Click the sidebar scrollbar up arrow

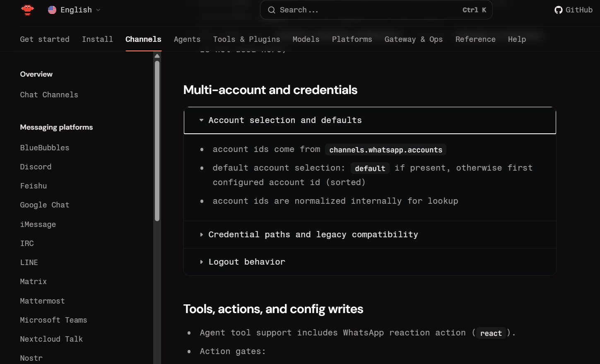click(x=157, y=56)
